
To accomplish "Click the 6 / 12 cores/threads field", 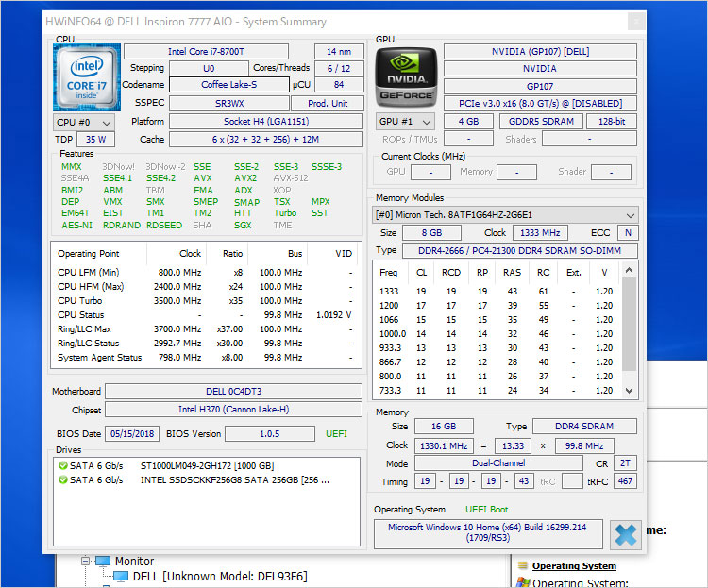I will pos(339,68).
